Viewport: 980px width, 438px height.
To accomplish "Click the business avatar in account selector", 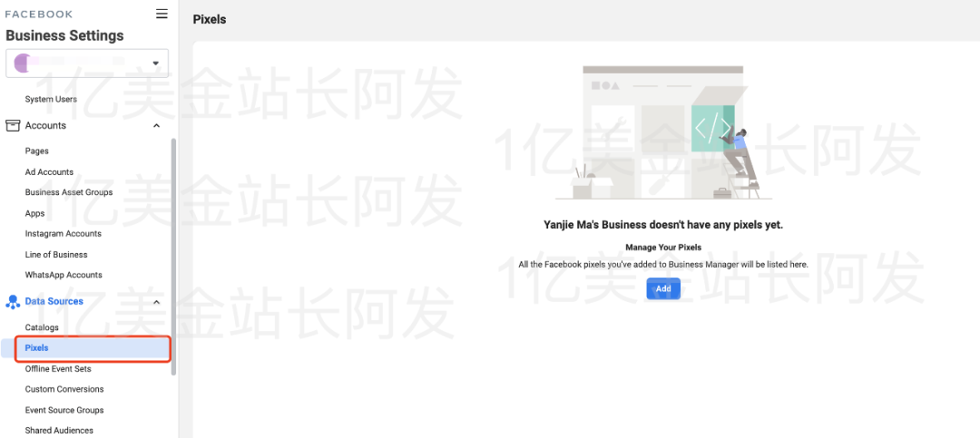I will tap(23, 63).
